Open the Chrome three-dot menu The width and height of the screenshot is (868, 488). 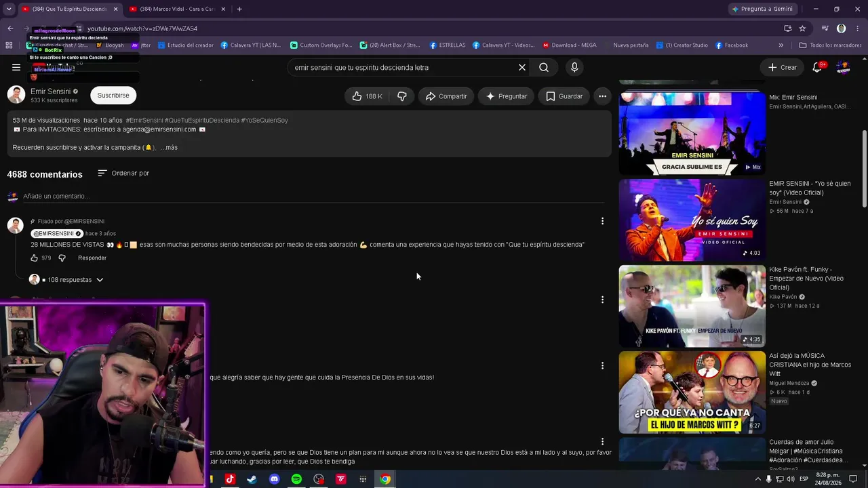[x=859, y=28]
